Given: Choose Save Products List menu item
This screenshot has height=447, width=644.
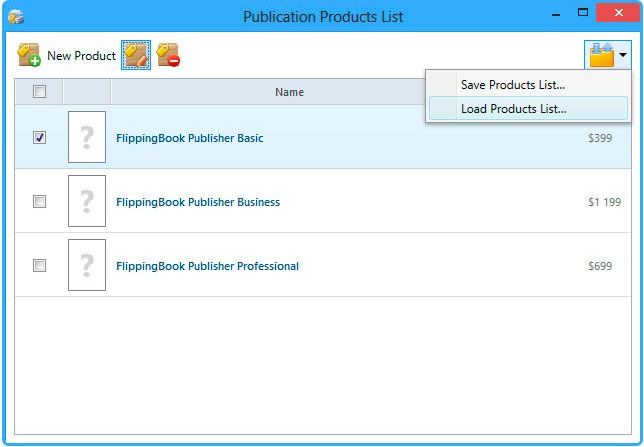Looking at the screenshot, I should tap(512, 85).
